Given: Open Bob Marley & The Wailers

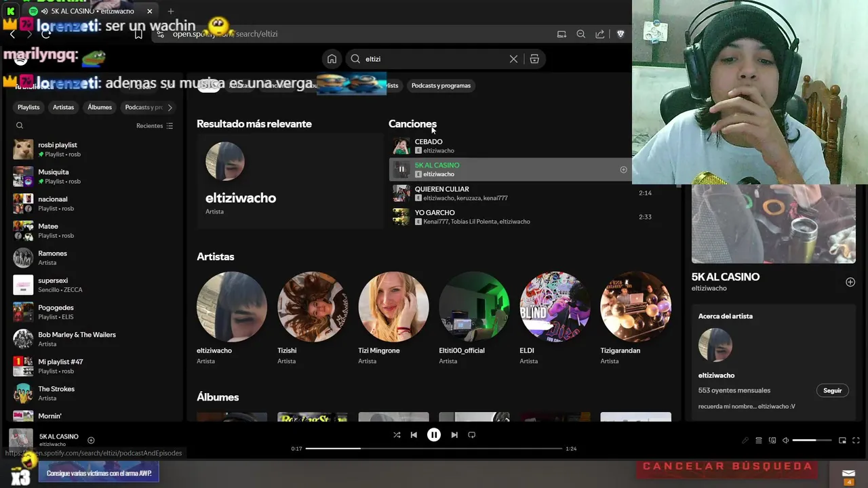Looking at the screenshot, I should 93,339.
